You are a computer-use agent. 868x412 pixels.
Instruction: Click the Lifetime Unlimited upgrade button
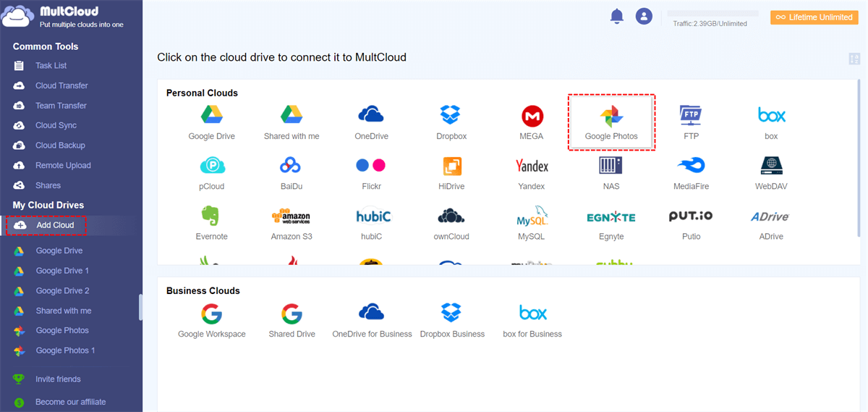(x=814, y=17)
